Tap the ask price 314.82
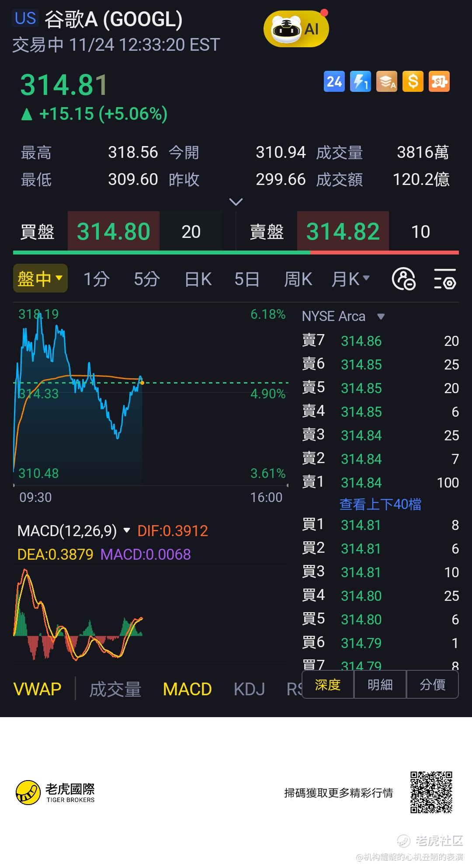The height and width of the screenshot is (868, 472). 343,231
